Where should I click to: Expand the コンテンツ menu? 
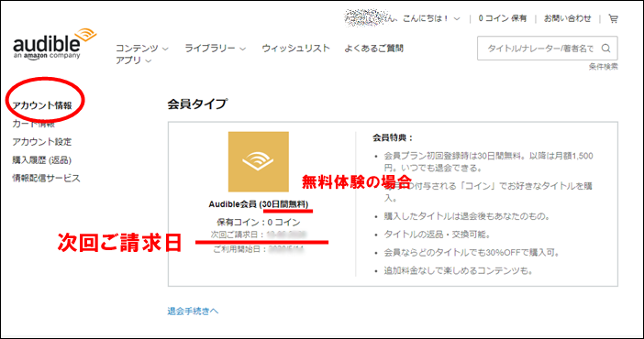coord(141,49)
